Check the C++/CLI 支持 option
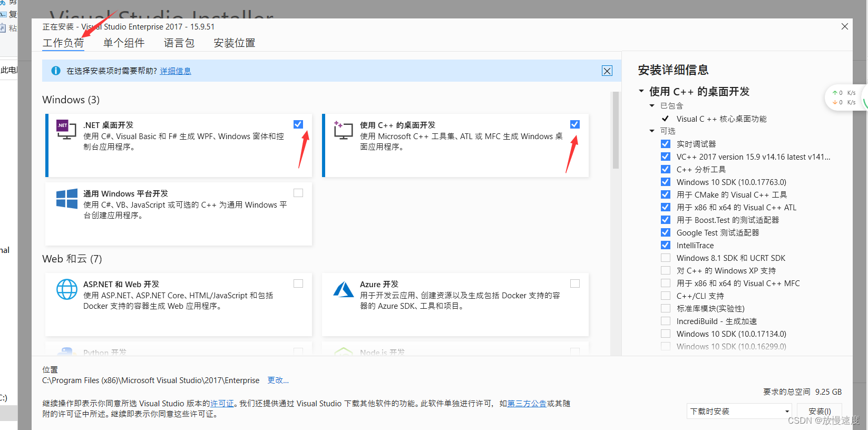Image resolution: width=868 pixels, height=430 pixels. coord(666,296)
